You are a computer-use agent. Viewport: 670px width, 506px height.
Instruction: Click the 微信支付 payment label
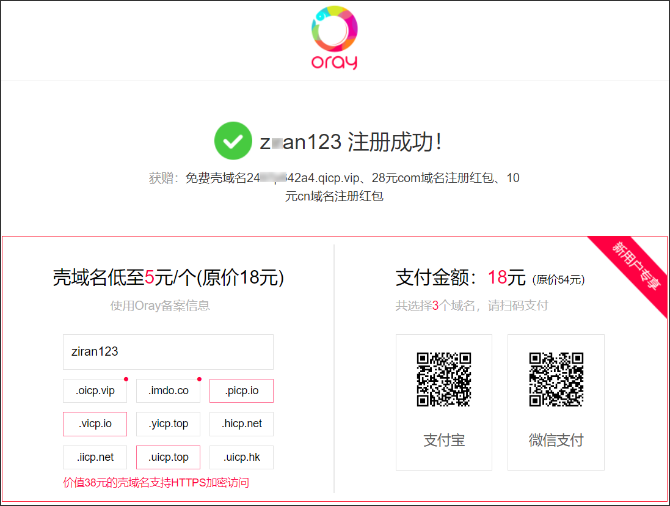(556, 440)
